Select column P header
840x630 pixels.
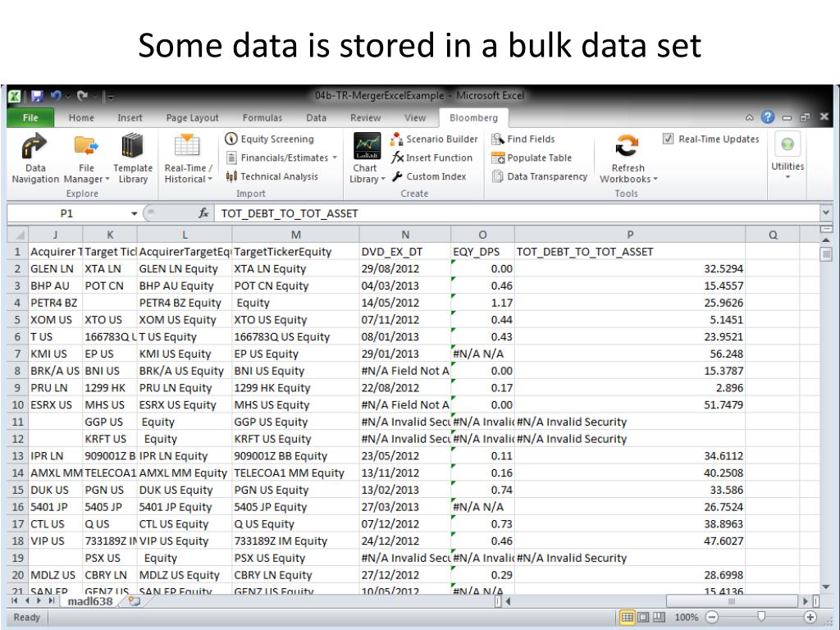[630, 235]
